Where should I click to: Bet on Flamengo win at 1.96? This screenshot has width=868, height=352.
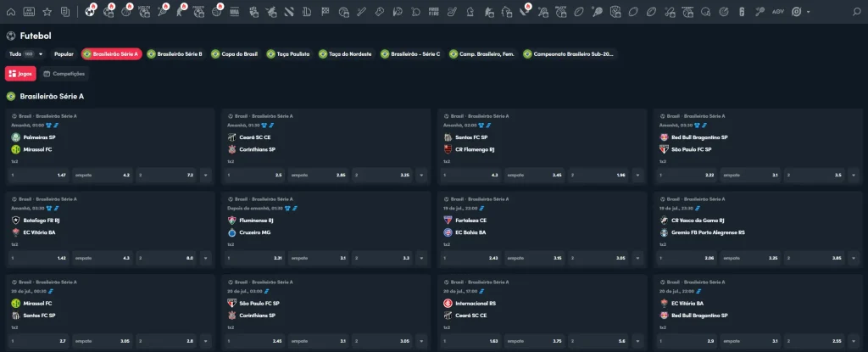point(599,176)
